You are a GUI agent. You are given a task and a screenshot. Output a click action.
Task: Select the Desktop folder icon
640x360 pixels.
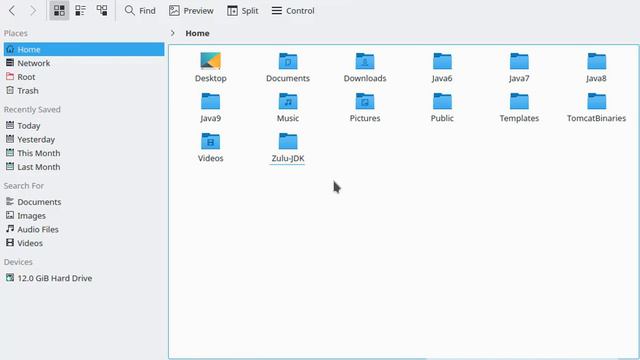tap(211, 61)
